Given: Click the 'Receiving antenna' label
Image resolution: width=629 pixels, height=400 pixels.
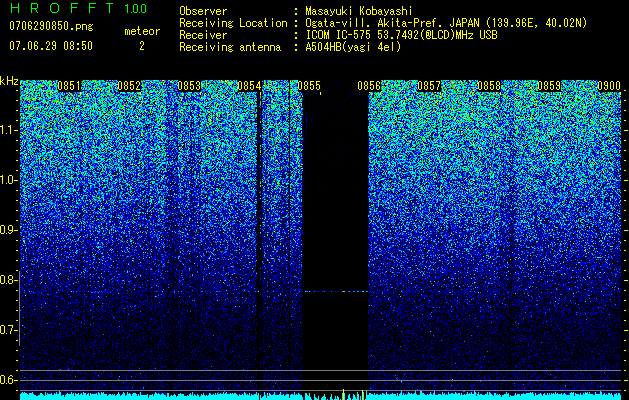Looking at the screenshot, I should (x=230, y=47).
